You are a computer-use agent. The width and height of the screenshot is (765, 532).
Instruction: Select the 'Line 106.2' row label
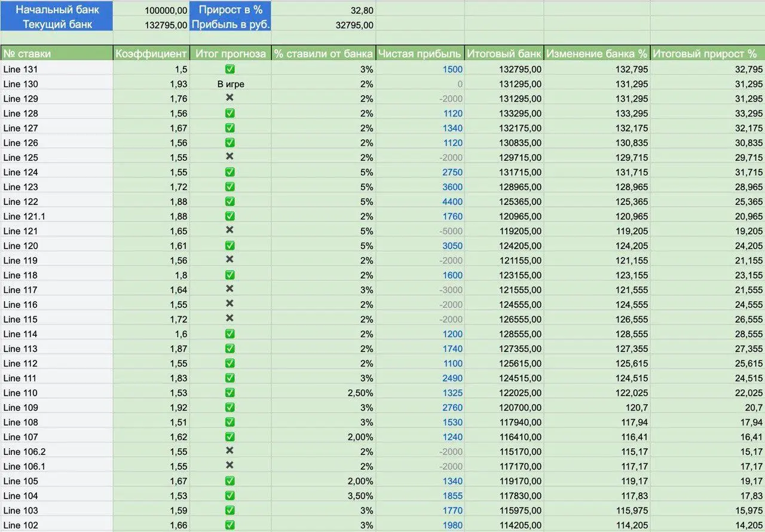[24, 452]
